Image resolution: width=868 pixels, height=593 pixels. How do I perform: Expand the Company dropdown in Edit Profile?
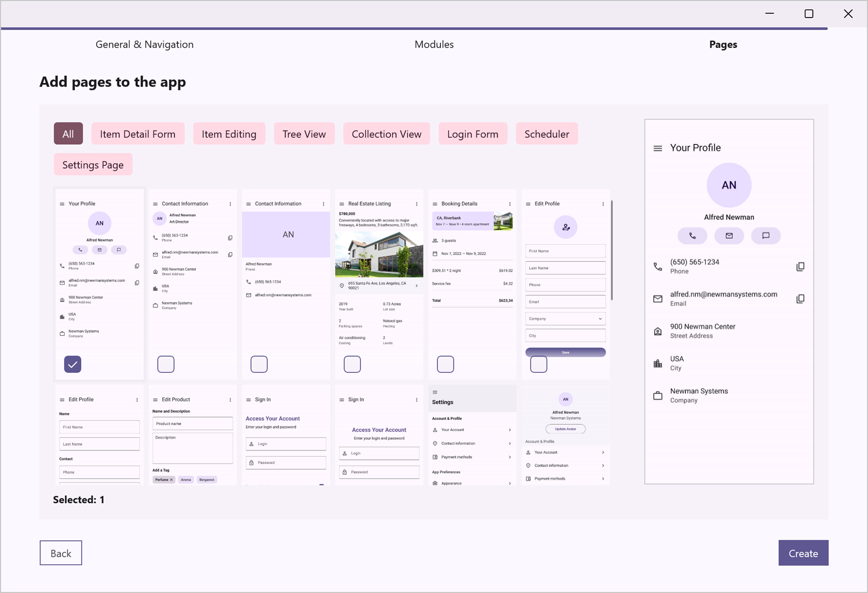[x=600, y=319]
